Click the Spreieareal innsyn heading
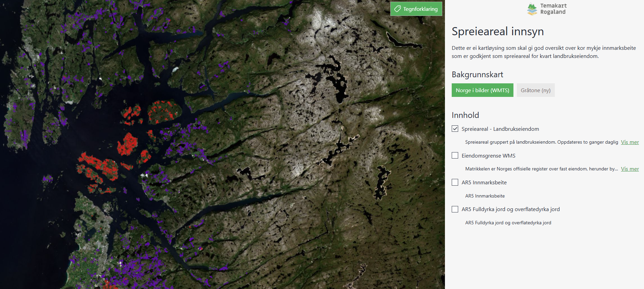This screenshot has height=289, width=644. [497, 31]
